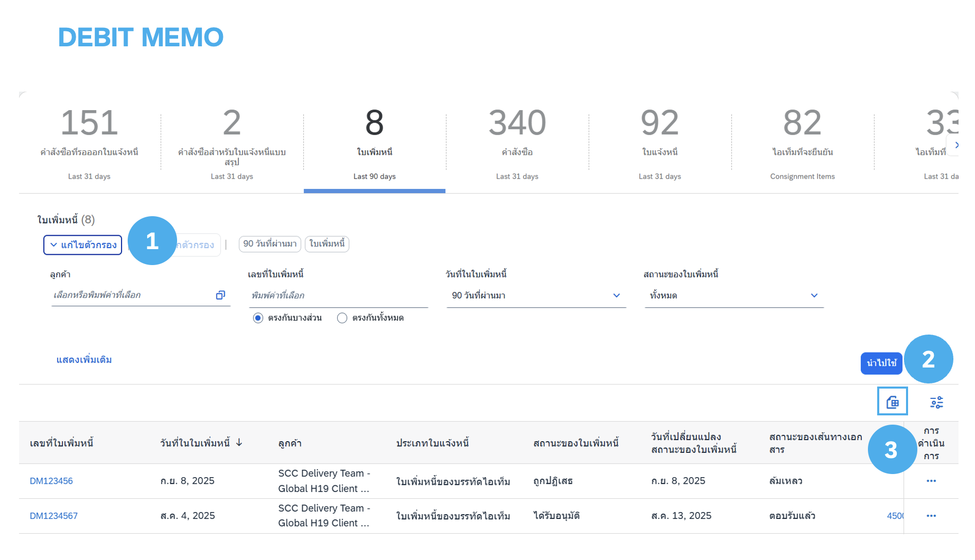
Task: Open the สถานะของใบเพิ่มหนี้ status dropdown
Action: click(x=813, y=295)
